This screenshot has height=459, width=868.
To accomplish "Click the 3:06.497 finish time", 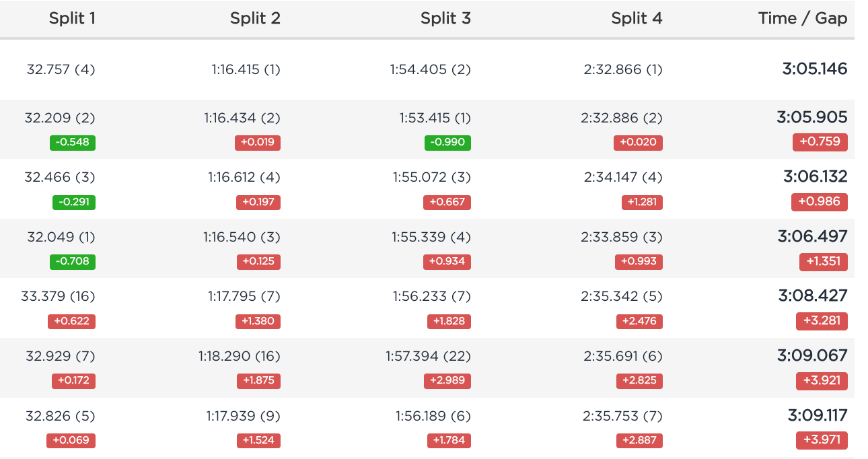I will [x=812, y=236].
